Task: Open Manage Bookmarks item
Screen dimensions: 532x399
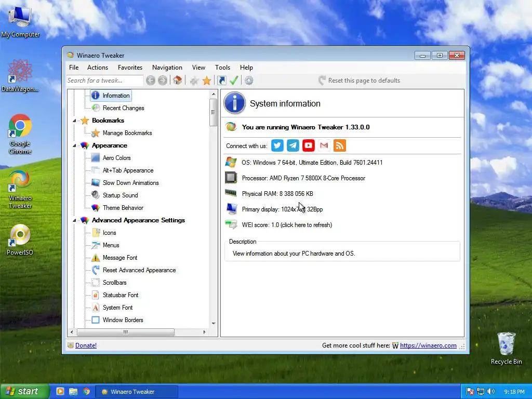Action: (x=127, y=133)
